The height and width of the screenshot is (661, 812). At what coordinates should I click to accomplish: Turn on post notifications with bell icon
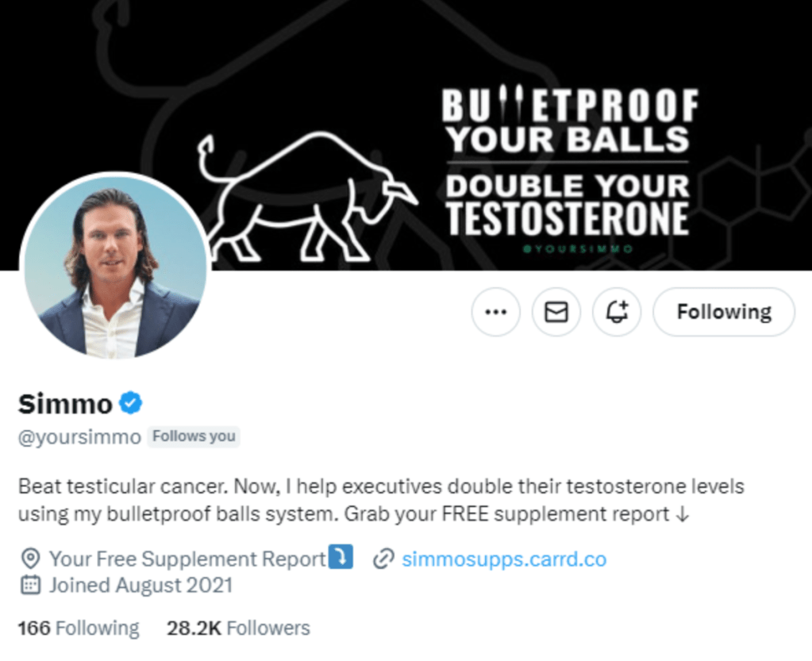pyautogui.click(x=617, y=312)
